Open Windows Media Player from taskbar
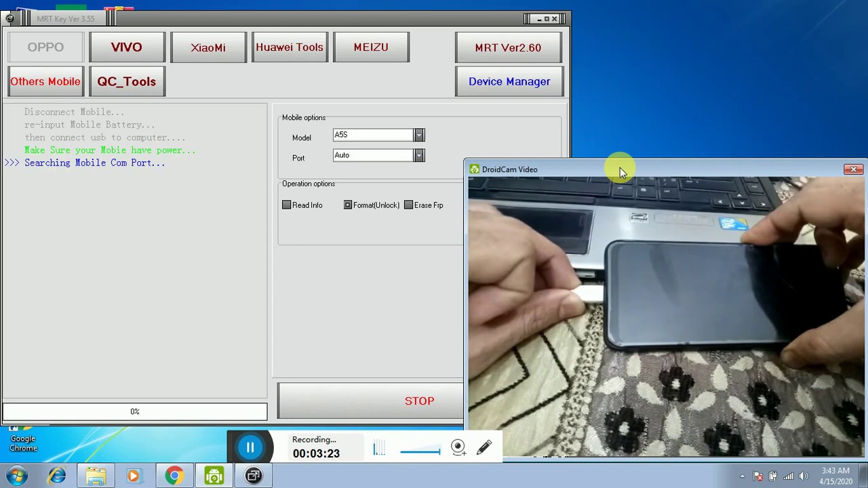Viewport: 868px width, 488px height. point(134,476)
